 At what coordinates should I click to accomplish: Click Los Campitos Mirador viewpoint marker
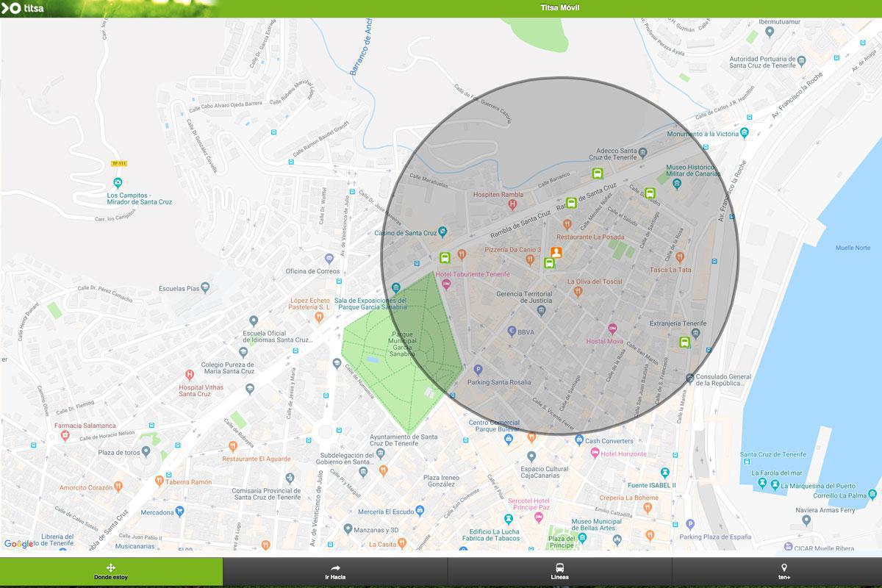tap(117, 183)
